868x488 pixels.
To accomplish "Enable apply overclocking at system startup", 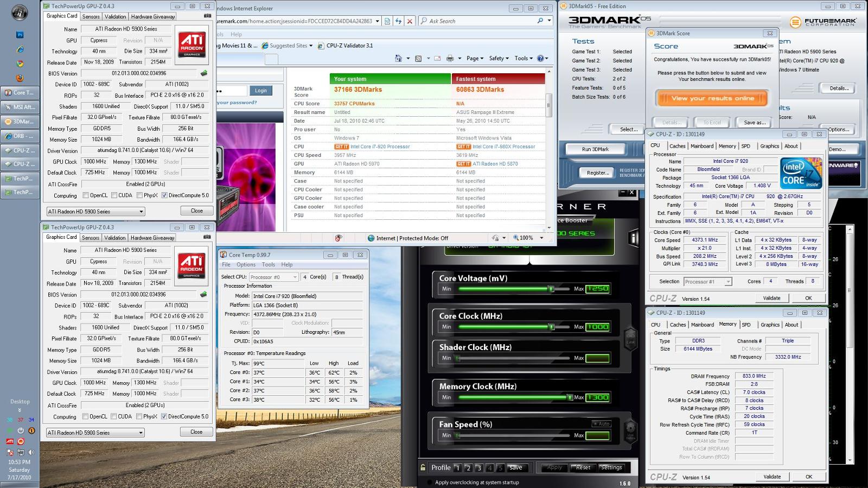I will [430, 482].
